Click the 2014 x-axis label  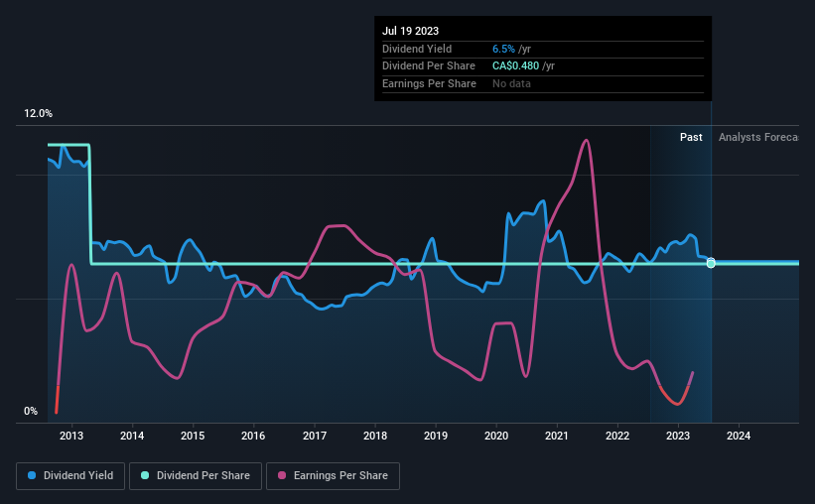coord(132,436)
